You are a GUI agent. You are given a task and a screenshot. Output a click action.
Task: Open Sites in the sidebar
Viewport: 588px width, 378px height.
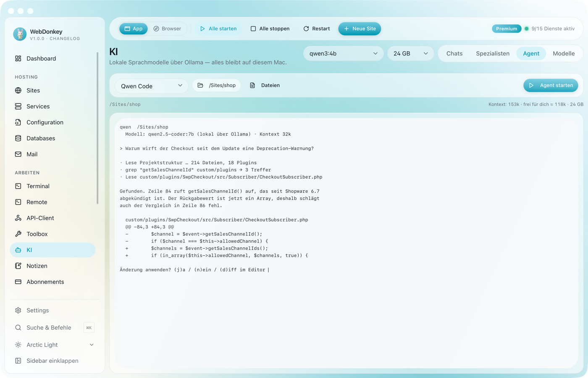52,90
